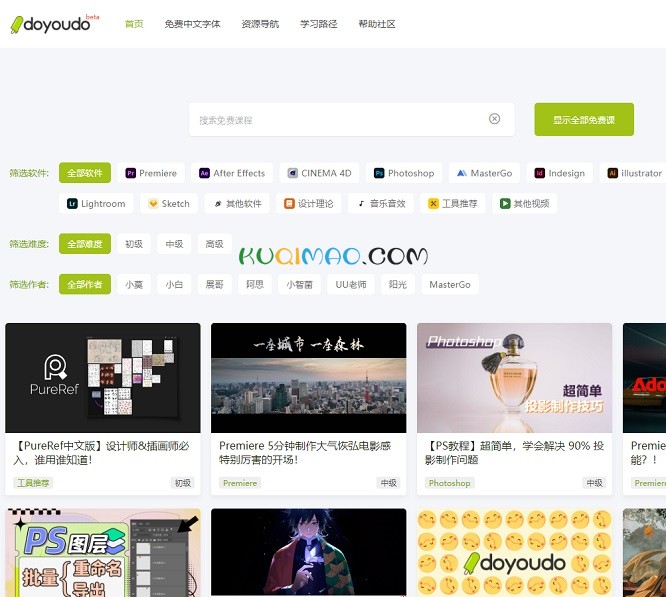
Task: Filter author by 阳光
Action: (x=398, y=284)
